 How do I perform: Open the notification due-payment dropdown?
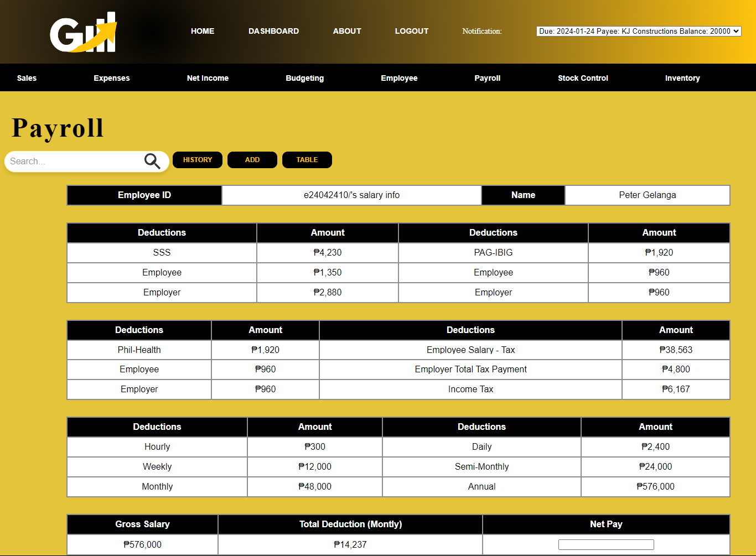(x=639, y=31)
